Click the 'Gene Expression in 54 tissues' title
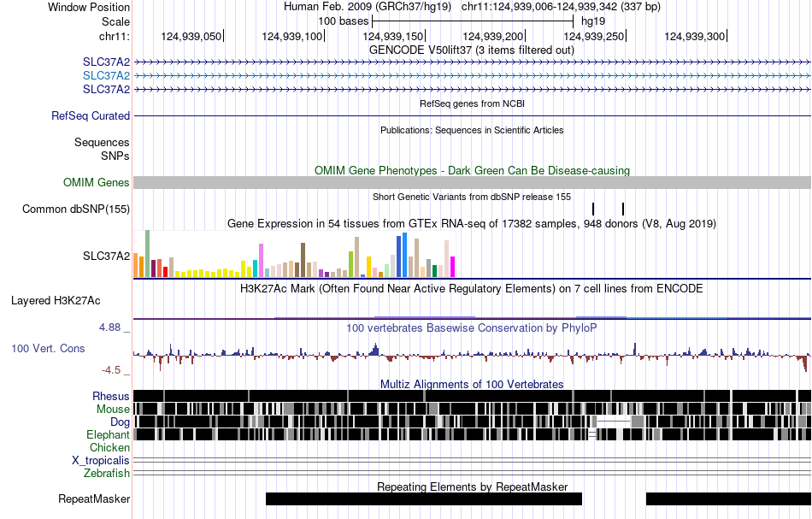 pyautogui.click(x=472, y=224)
